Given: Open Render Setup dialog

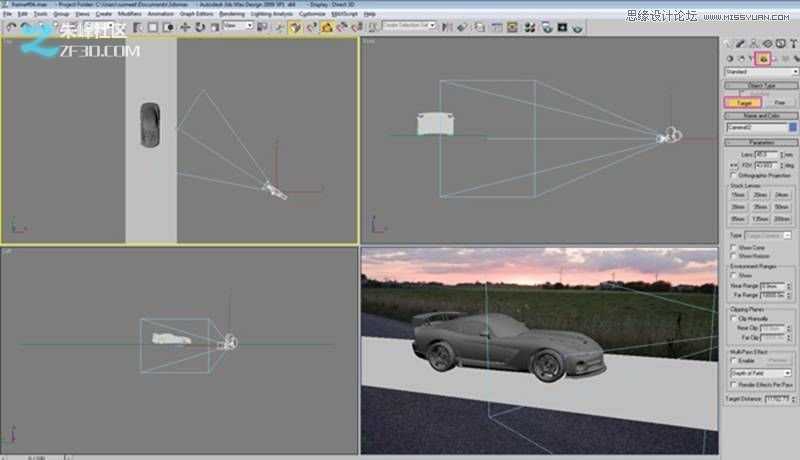Looking at the screenshot, I should click(547, 27).
